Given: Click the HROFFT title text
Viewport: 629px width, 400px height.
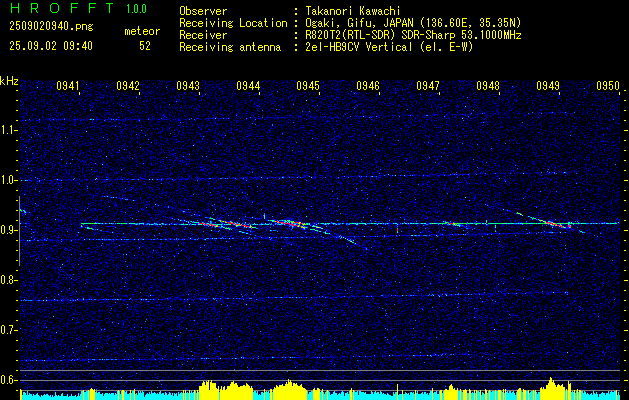Looking at the screenshot, I should point(62,8).
